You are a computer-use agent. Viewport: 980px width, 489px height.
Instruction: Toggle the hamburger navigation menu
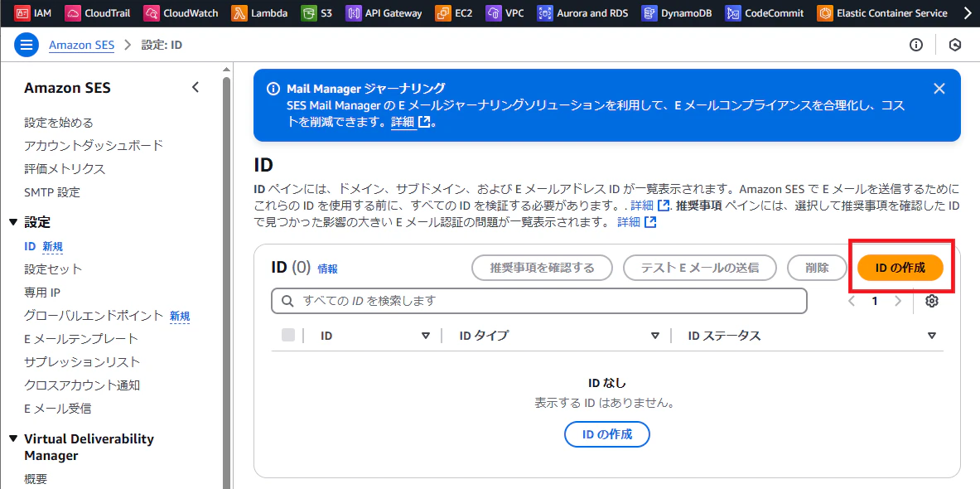27,45
